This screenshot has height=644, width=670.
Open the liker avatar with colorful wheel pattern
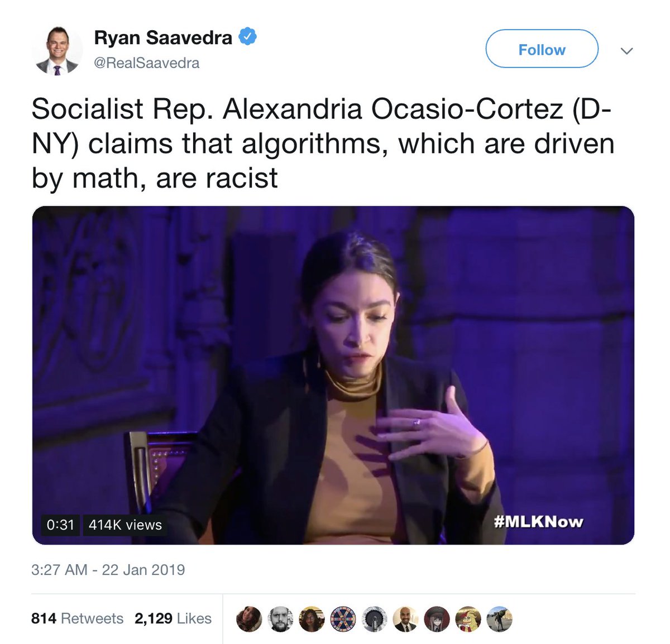pos(343,619)
